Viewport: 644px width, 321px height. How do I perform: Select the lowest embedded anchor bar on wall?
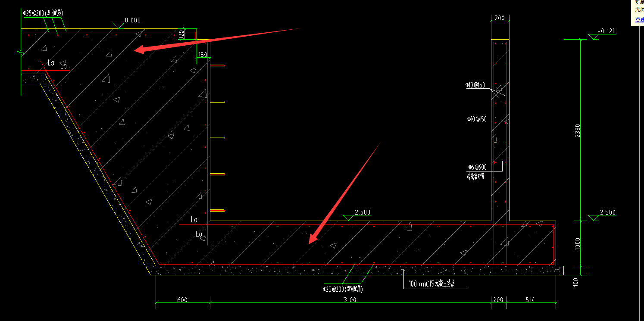pos(217,210)
